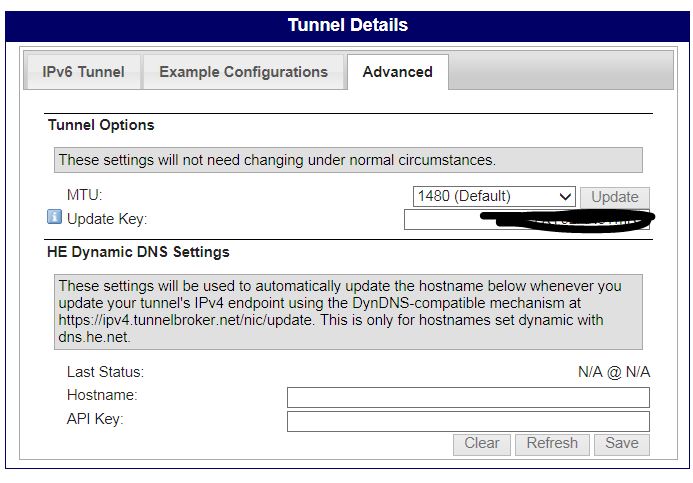
Task: Click the MTU label text
Action: [85, 196]
